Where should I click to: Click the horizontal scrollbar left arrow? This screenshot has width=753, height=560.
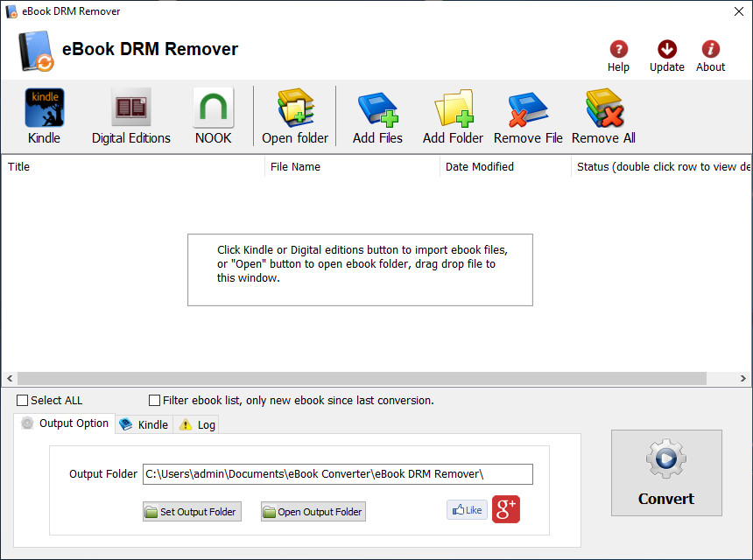click(x=10, y=378)
